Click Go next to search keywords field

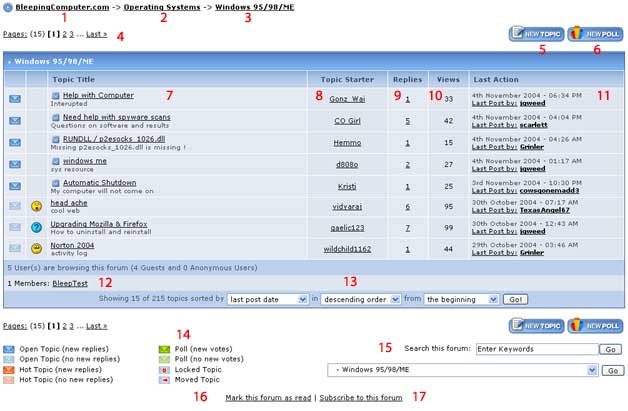tap(610, 349)
